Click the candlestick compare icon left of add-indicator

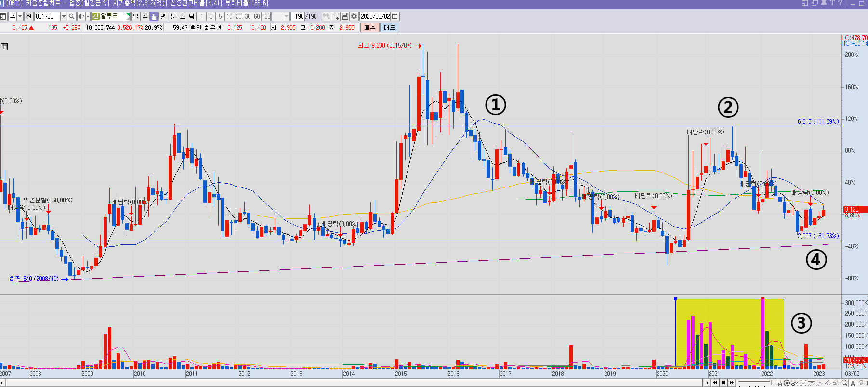(x=327, y=16)
